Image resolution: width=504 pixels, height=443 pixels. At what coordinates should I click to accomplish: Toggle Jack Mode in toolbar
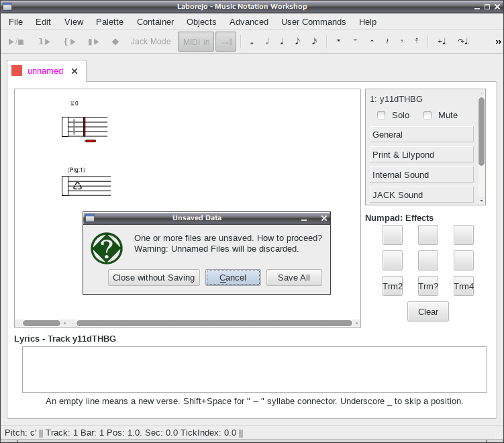coord(151,42)
